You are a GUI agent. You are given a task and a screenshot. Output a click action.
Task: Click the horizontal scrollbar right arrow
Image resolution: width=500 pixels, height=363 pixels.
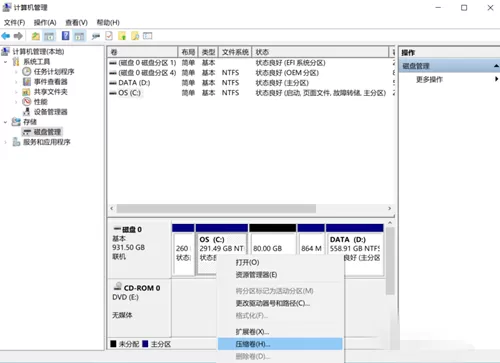click(x=389, y=209)
